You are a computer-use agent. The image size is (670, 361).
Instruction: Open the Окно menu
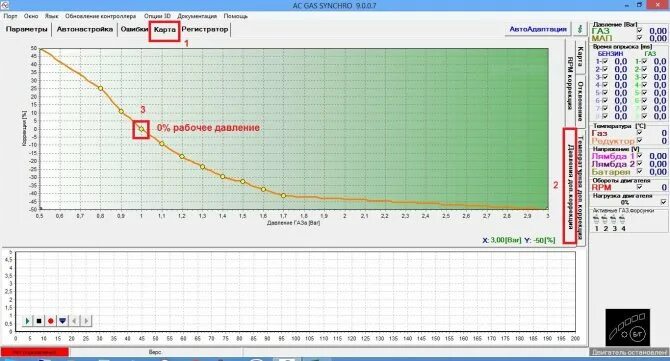[31, 16]
